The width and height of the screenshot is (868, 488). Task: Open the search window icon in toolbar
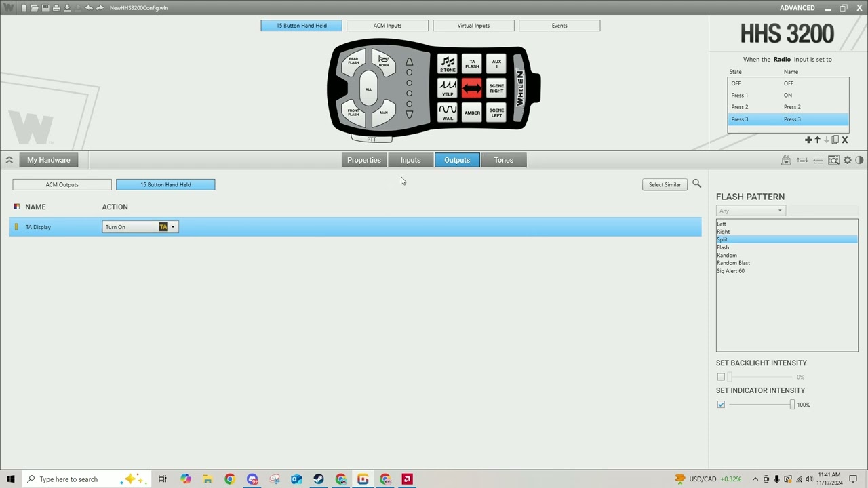click(833, 160)
